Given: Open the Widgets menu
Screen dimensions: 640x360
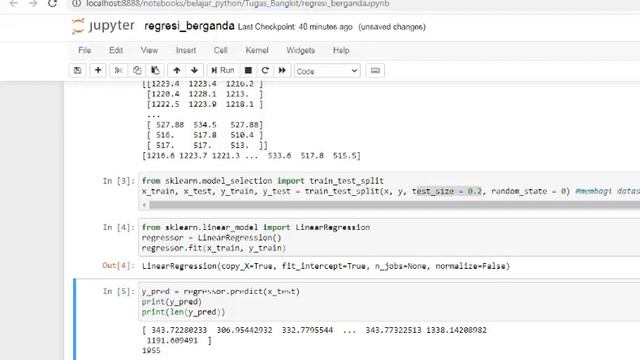Looking at the screenshot, I should coord(300,51).
